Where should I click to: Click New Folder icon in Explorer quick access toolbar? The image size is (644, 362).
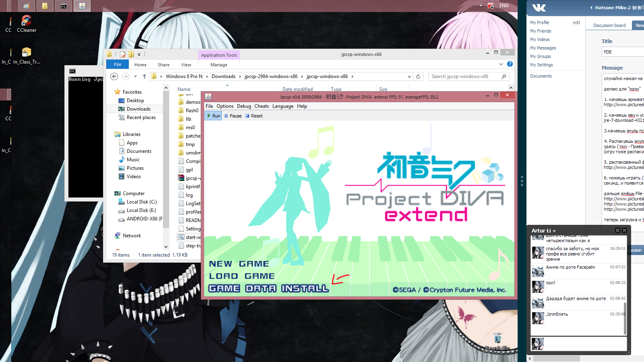coord(131,54)
